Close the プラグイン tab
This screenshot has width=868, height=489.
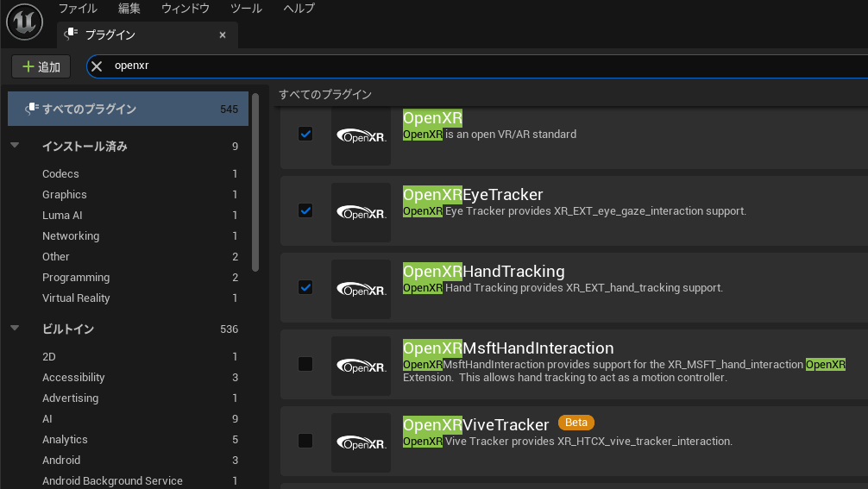click(223, 34)
